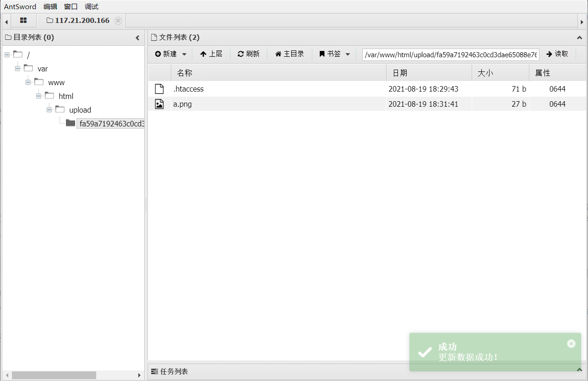Collapse the upload tree node
The width and height of the screenshot is (588, 381).
[x=49, y=109]
